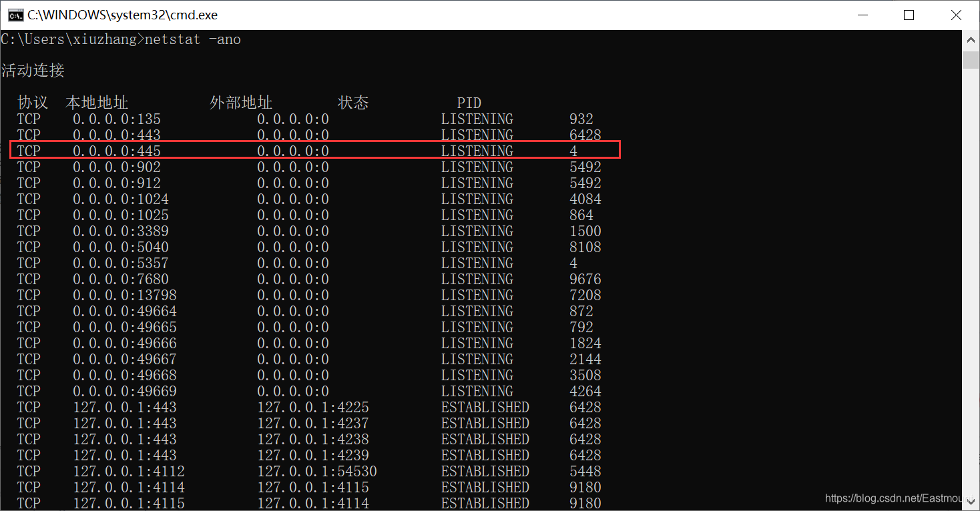This screenshot has height=511, width=980.
Task: Click PID value 4264
Action: click(585, 392)
